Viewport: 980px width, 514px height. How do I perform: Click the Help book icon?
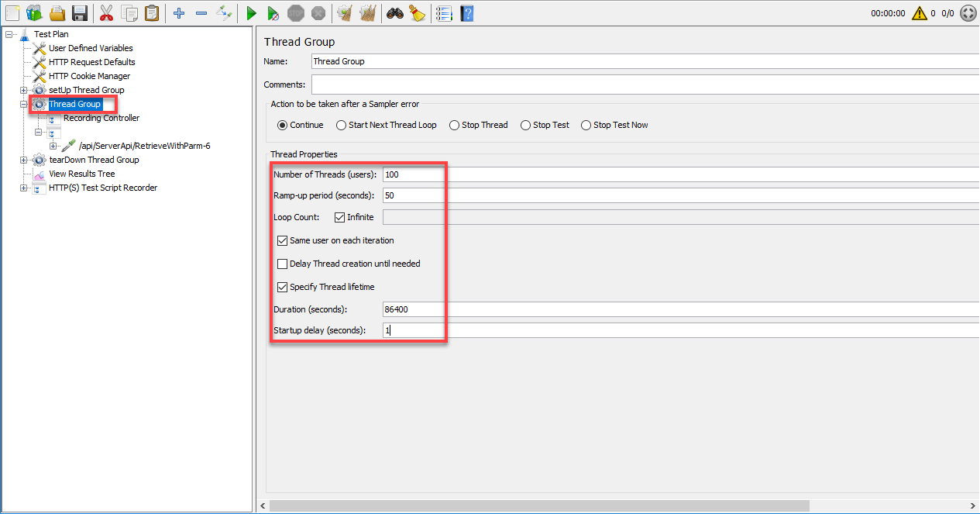[466, 13]
